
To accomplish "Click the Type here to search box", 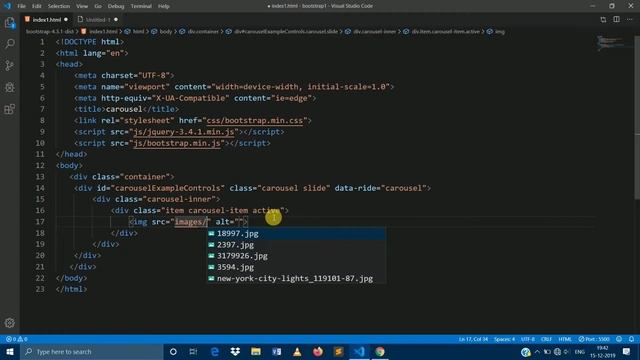I will point(92,351).
